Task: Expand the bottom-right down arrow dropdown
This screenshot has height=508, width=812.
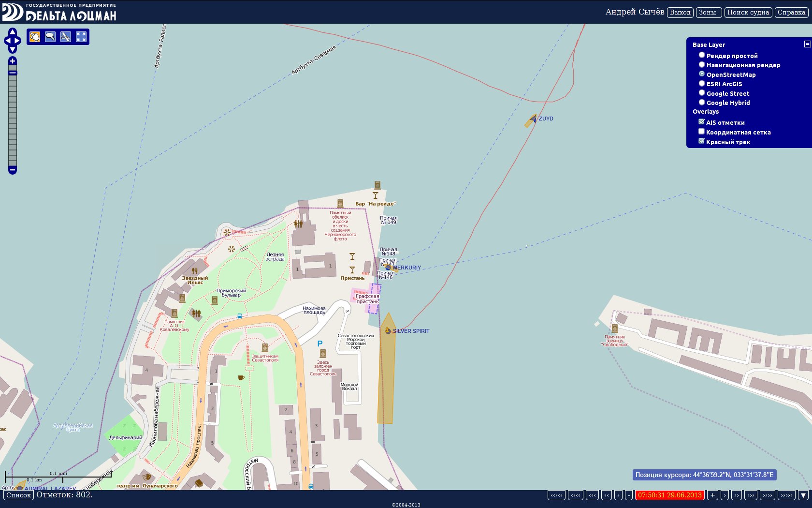Action: click(x=803, y=495)
